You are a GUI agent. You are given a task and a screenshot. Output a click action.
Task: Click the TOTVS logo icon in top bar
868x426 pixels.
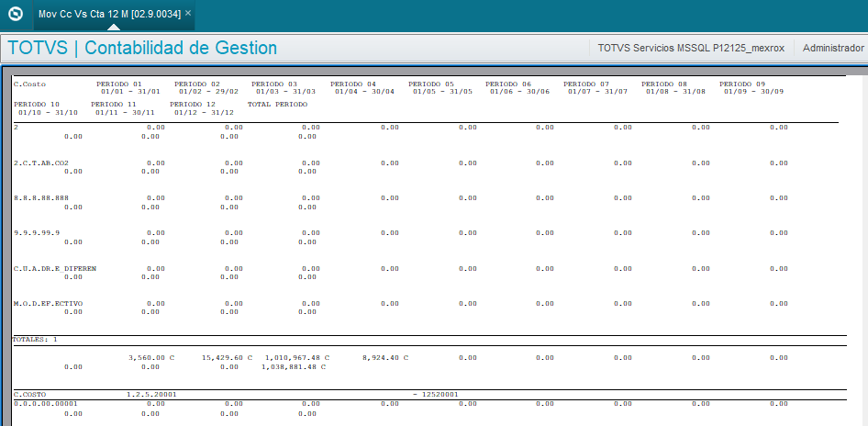(x=16, y=15)
